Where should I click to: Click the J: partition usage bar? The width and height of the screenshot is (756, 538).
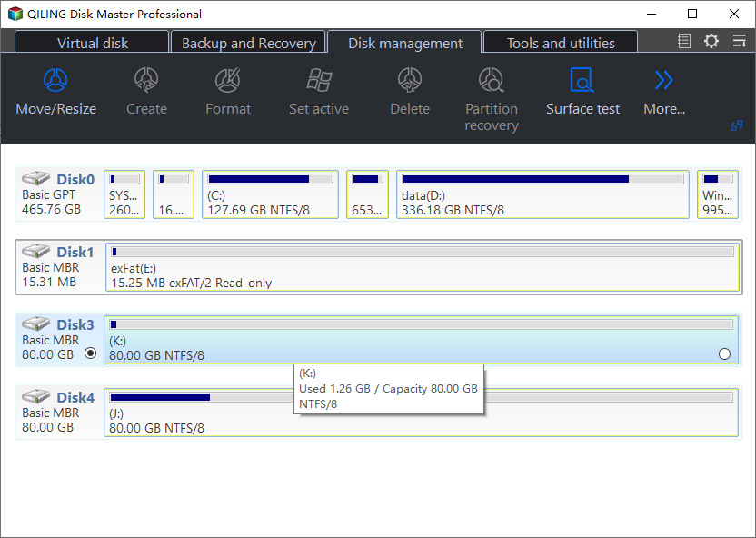click(421, 397)
